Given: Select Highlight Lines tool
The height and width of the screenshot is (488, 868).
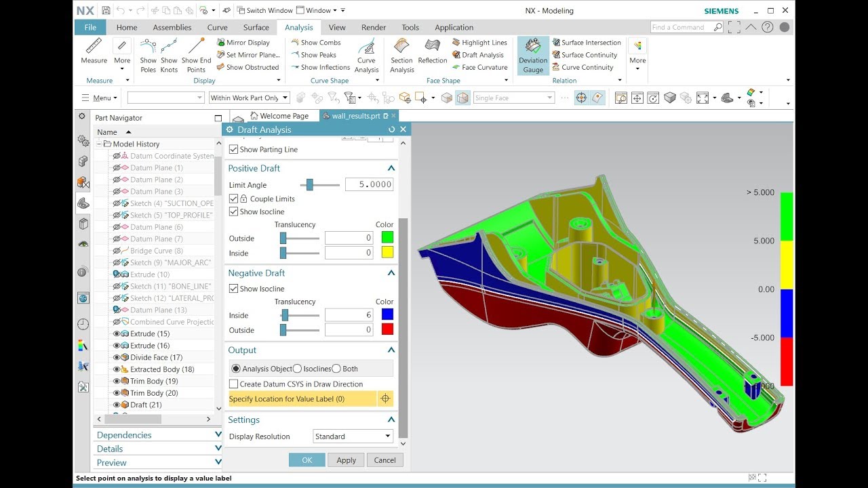Looking at the screenshot, I should (479, 42).
